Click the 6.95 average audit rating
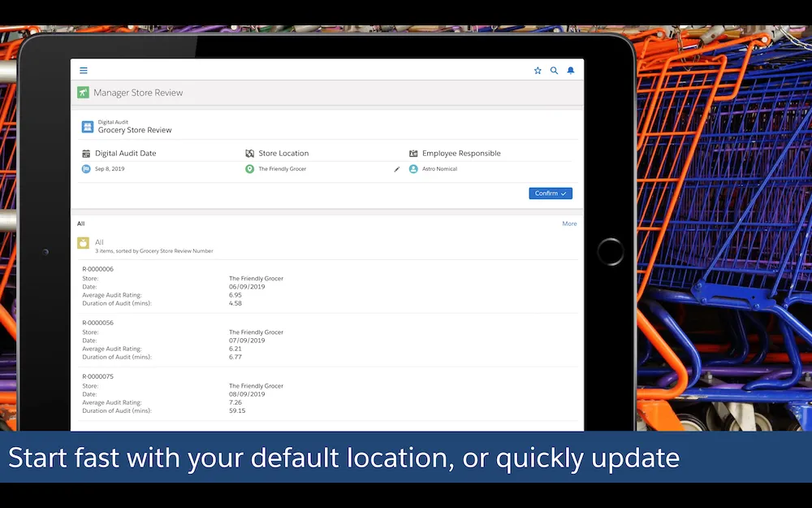The height and width of the screenshot is (508, 812). tap(235, 295)
